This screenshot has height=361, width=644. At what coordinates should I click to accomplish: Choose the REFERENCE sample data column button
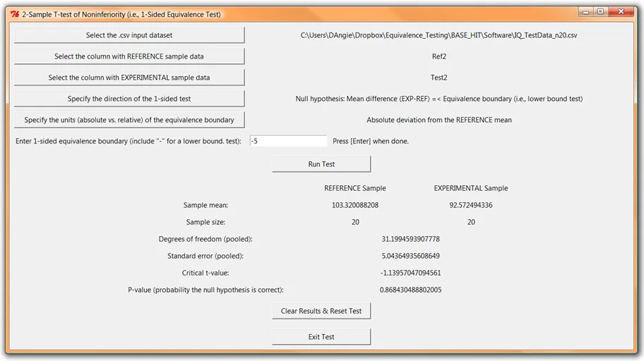coord(129,57)
